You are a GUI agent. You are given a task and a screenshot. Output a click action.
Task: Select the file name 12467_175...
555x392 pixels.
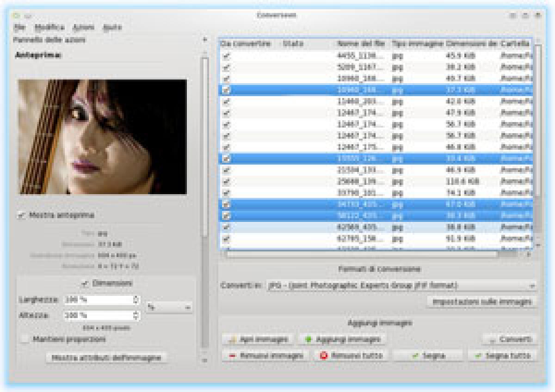tap(361, 147)
